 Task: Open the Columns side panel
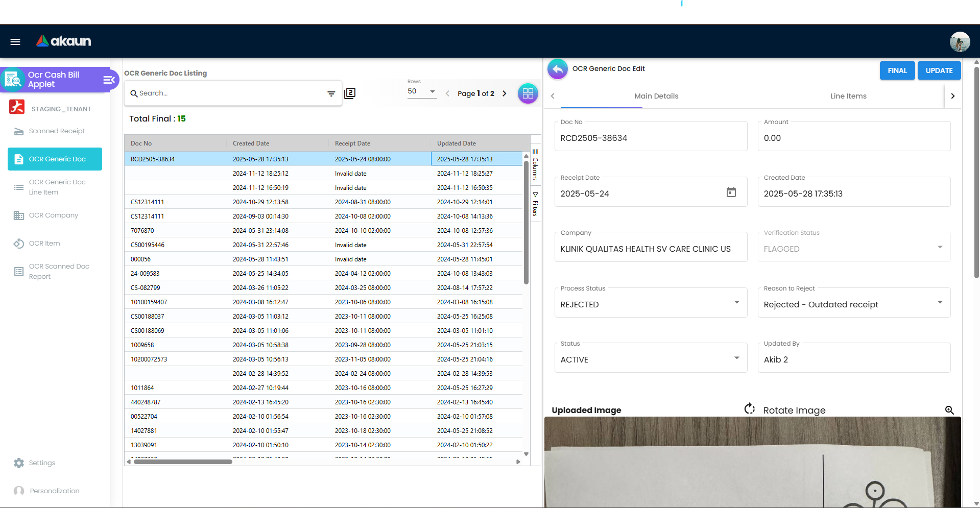click(535, 165)
